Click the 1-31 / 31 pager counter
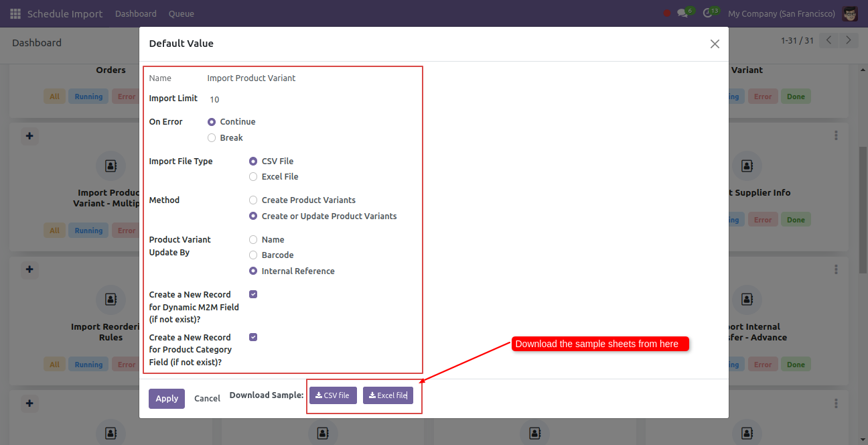 [797, 40]
